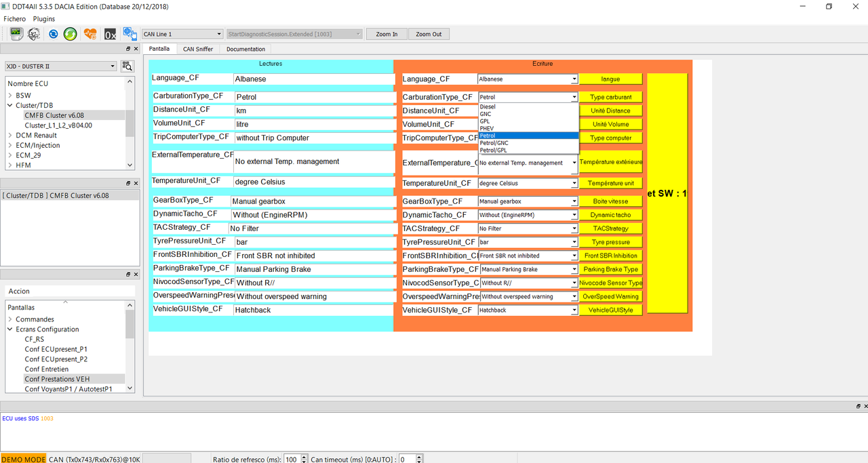Select CF_RS screen entry
The height and width of the screenshot is (463, 868).
coord(34,339)
